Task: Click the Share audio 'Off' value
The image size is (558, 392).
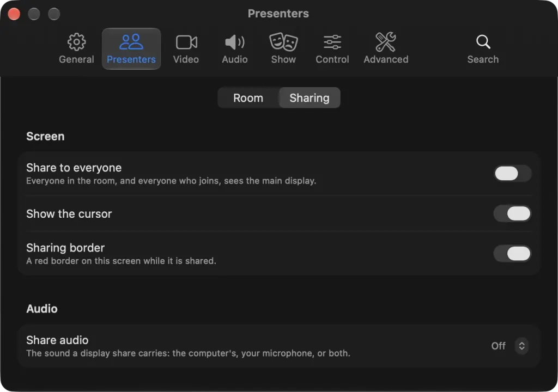Action: point(498,346)
